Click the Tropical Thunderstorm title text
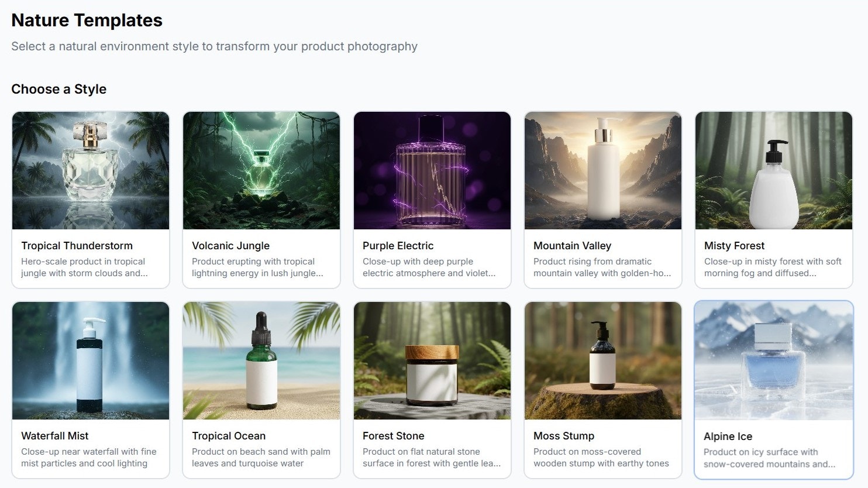The image size is (868, 488). 77,245
